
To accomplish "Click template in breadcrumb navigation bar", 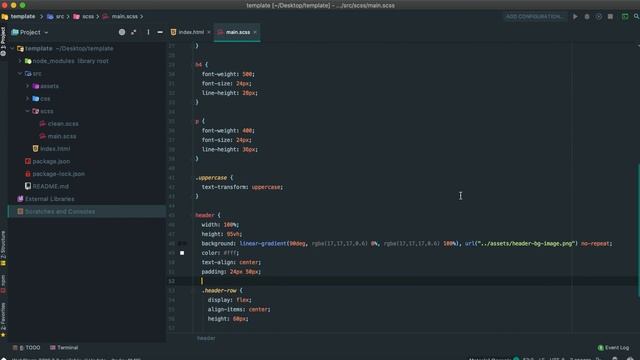I will click(x=18, y=17).
